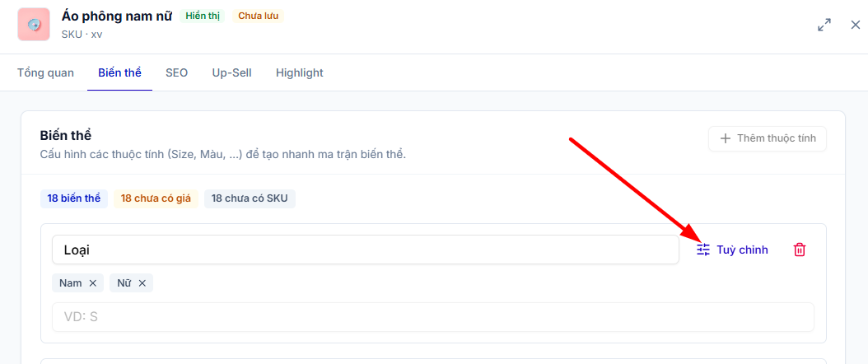Click the Tuỳ chỉnh text link
868x364 pixels.
point(742,250)
